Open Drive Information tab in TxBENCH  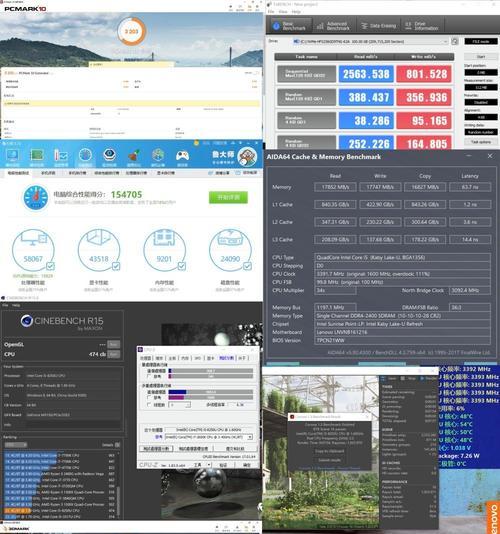pos(422,26)
